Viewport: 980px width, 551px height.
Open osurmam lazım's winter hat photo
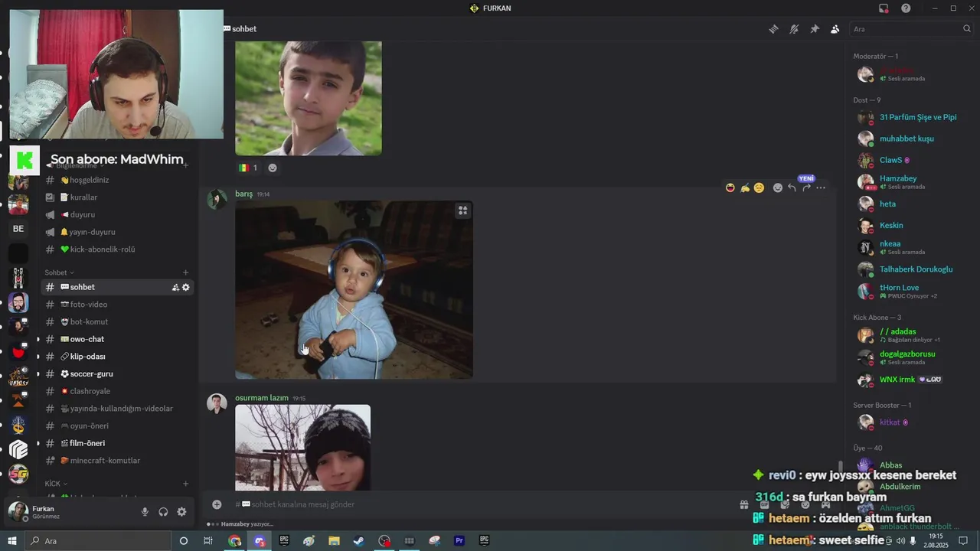302,448
